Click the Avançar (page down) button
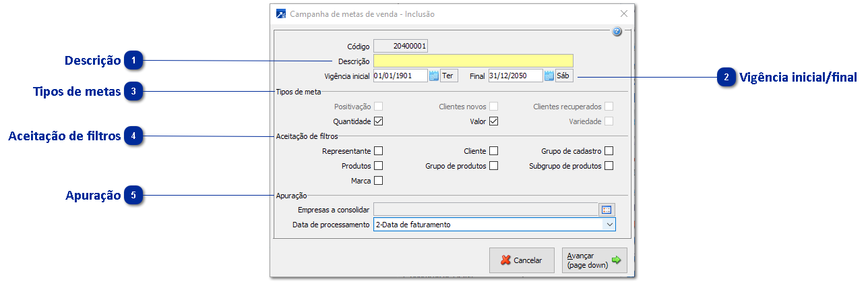The width and height of the screenshot is (868, 288). [594, 260]
